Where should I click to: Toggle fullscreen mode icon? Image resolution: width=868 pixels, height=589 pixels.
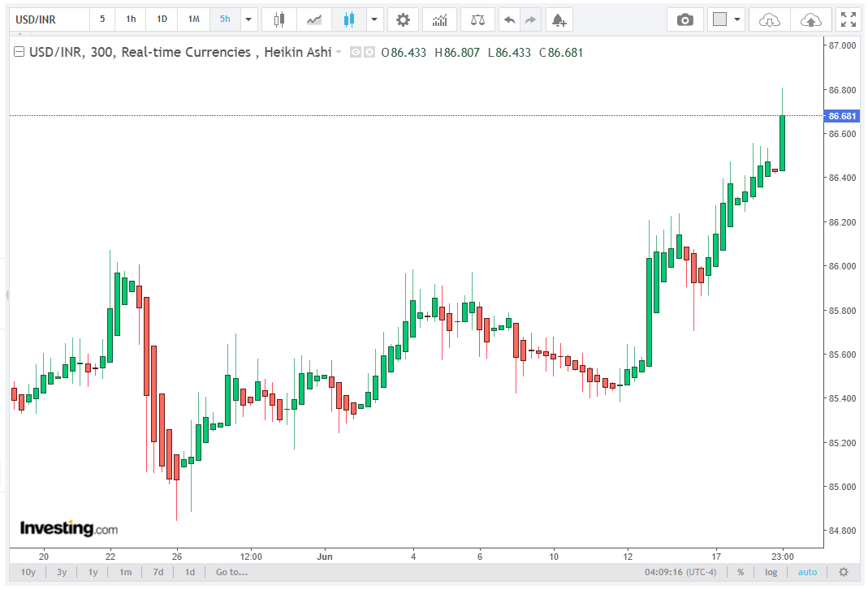[x=848, y=20]
